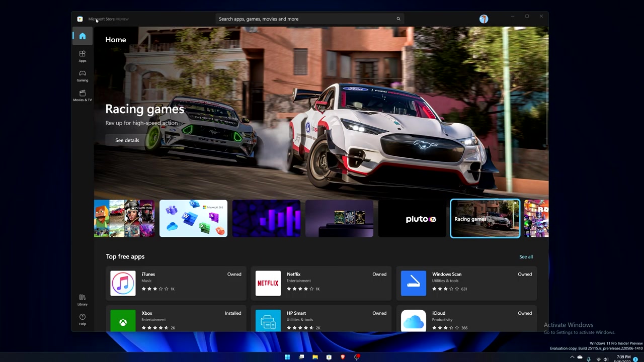Image resolution: width=644 pixels, height=362 pixels.
Task: Open the Gaming section
Action: coord(83,75)
